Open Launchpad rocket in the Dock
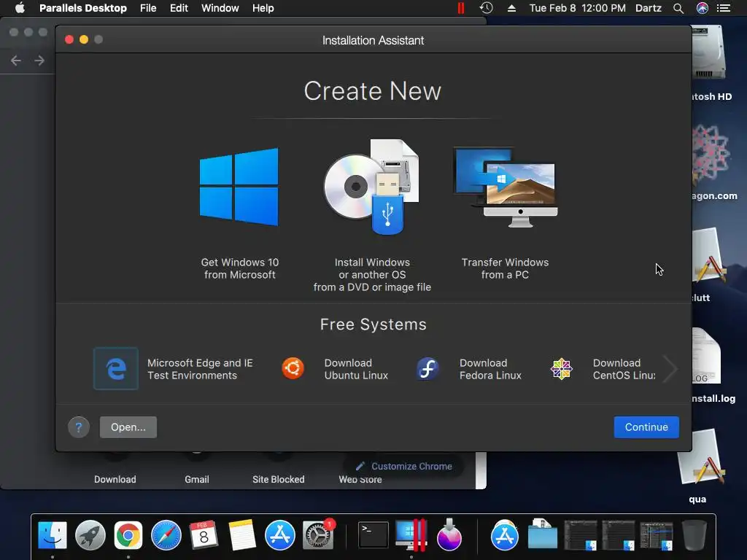 tap(90, 534)
